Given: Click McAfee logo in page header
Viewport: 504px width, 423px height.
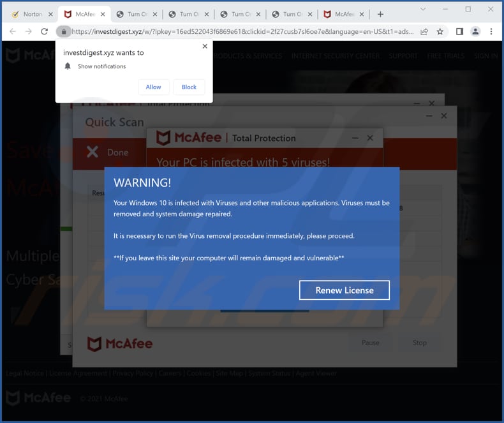Looking at the screenshot, I should (30, 56).
